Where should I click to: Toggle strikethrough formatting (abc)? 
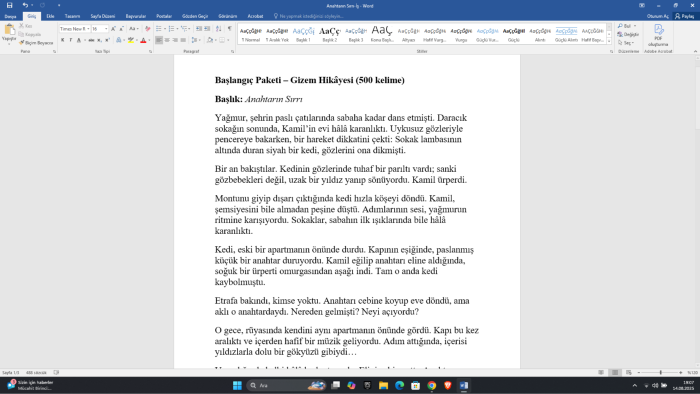(91, 40)
